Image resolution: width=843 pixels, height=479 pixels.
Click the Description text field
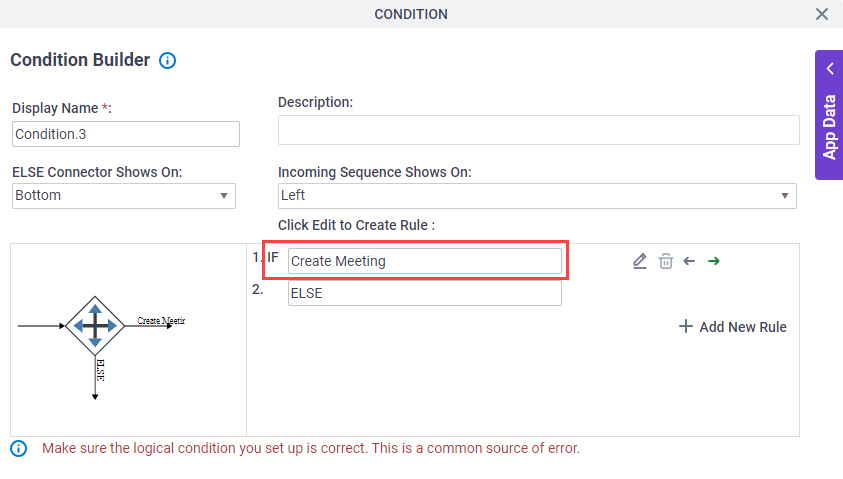tap(538, 130)
